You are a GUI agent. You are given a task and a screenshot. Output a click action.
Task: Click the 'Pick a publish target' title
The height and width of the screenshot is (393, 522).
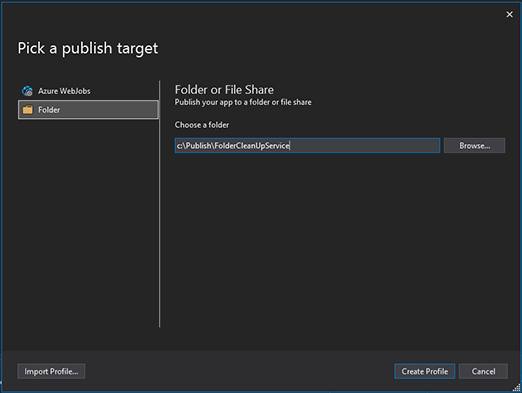(88, 48)
